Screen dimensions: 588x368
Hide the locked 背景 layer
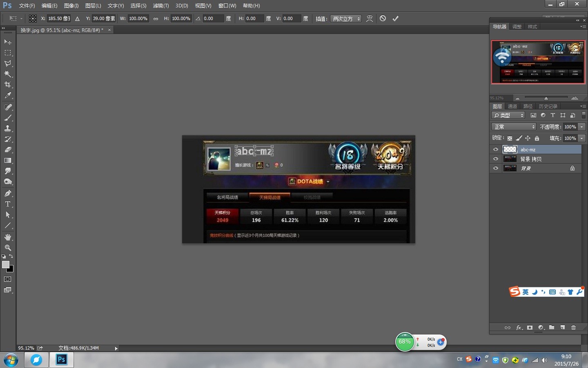click(496, 168)
